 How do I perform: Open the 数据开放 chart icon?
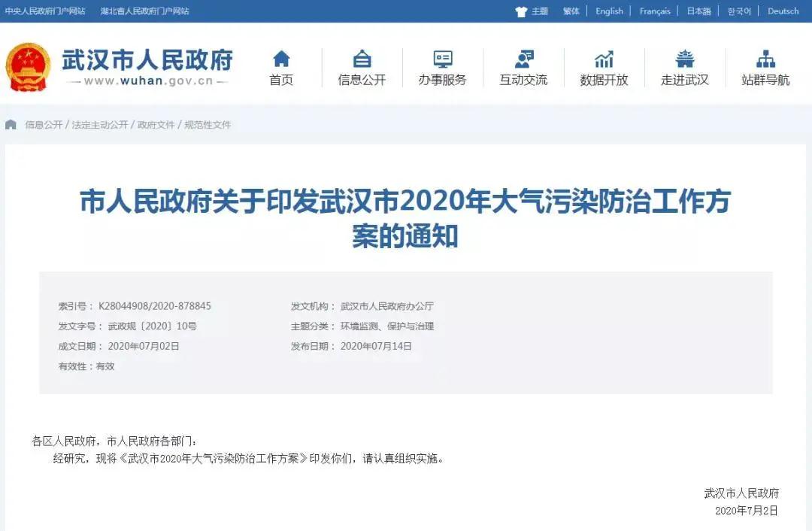point(604,59)
